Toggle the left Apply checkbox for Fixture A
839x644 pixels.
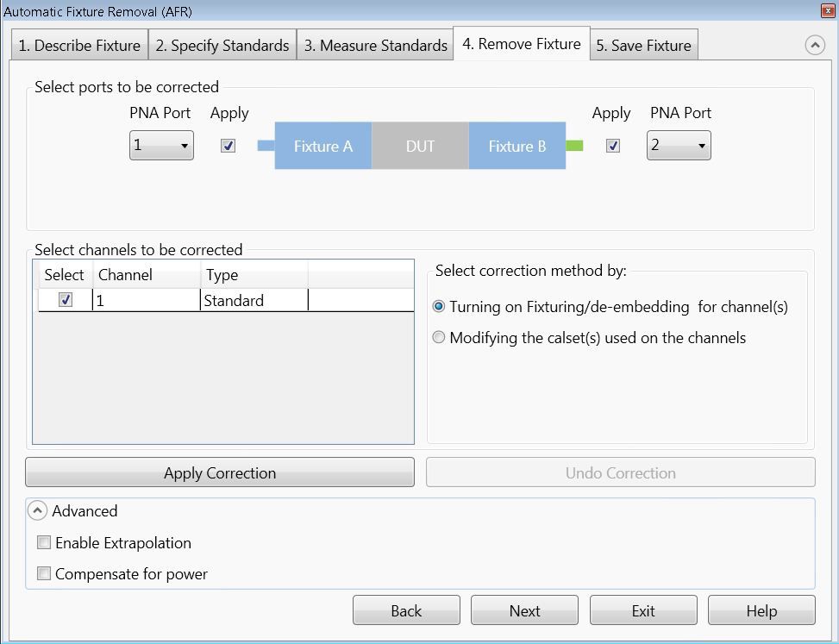pyautogui.click(x=229, y=146)
